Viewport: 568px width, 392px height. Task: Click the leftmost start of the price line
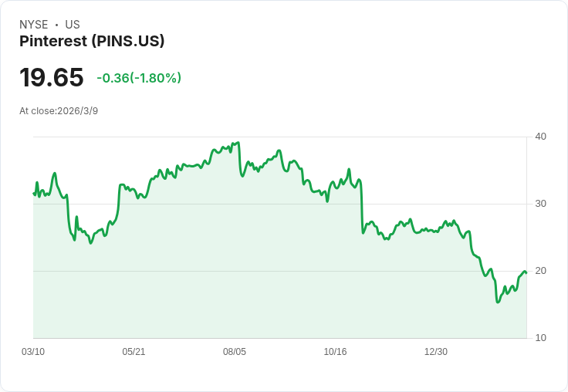[x=33, y=193]
